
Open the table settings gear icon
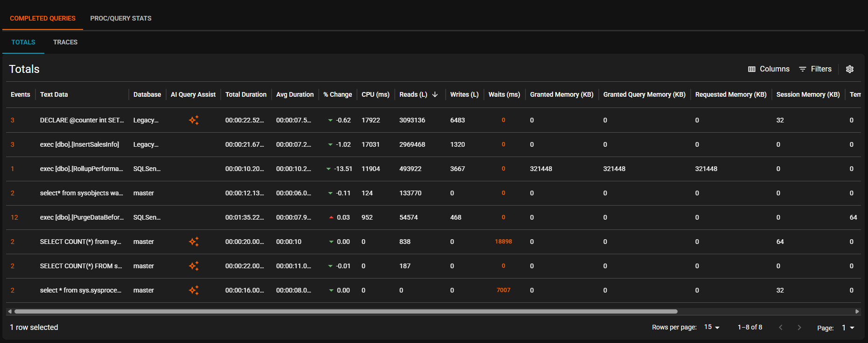pyautogui.click(x=850, y=69)
